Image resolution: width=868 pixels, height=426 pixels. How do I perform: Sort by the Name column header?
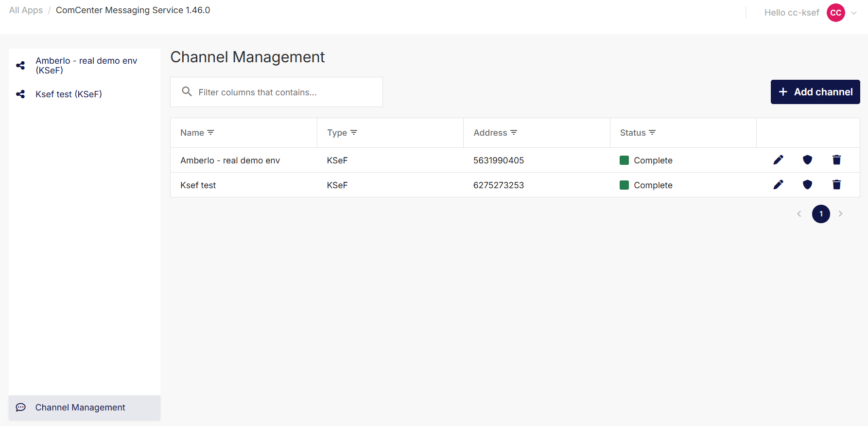click(x=192, y=133)
